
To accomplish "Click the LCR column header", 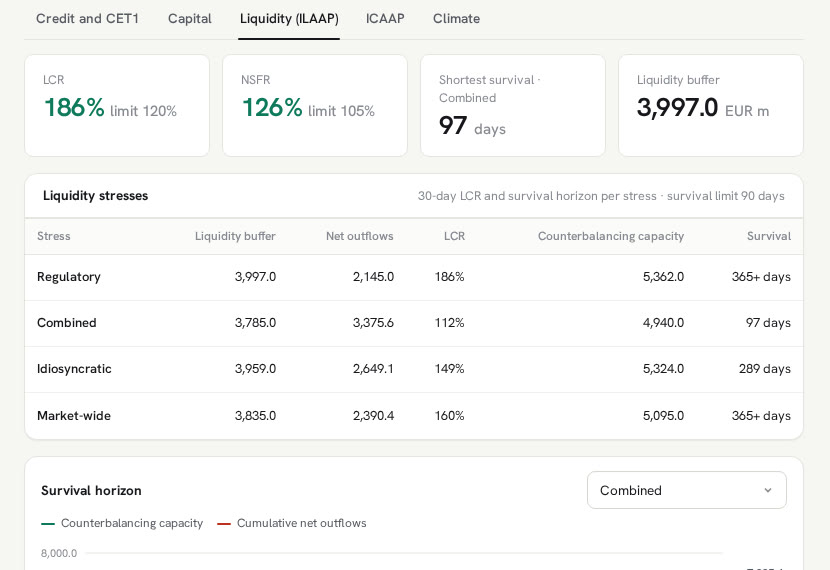I will [x=454, y=236].
